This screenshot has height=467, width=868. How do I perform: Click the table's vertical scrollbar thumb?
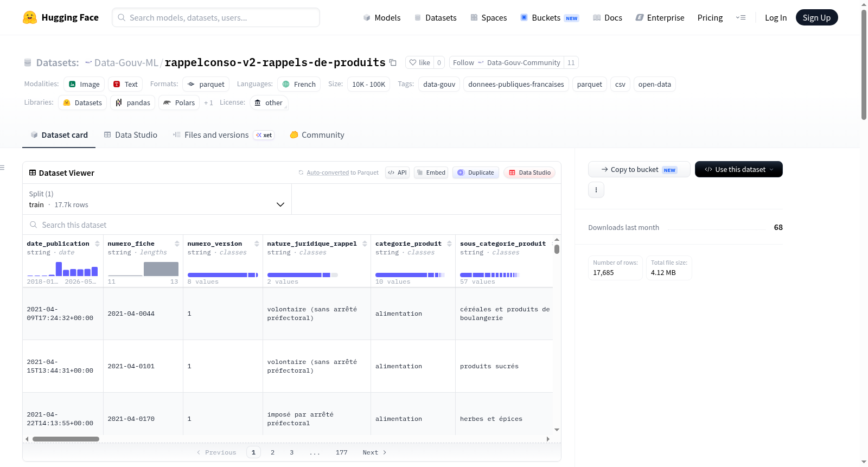pos(557,249)
